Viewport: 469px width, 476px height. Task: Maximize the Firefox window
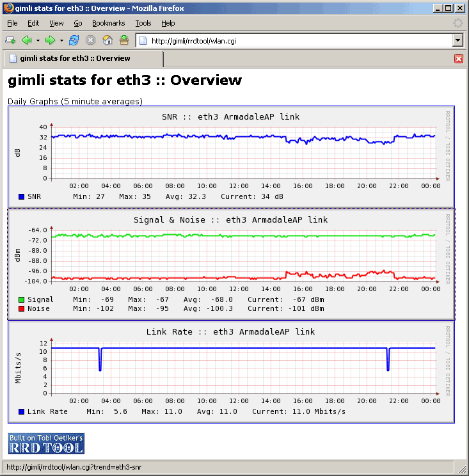(x=448, y=8)
